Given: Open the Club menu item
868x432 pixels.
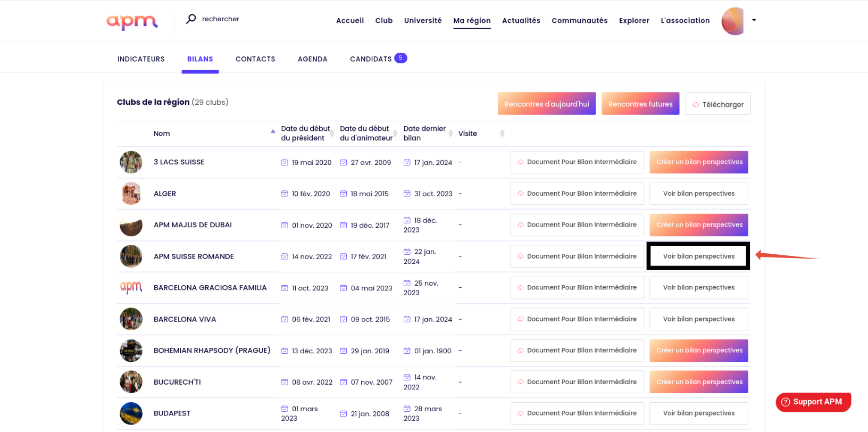Looking at the screenshot, I should pyautogui.click(x=384, y=21).
